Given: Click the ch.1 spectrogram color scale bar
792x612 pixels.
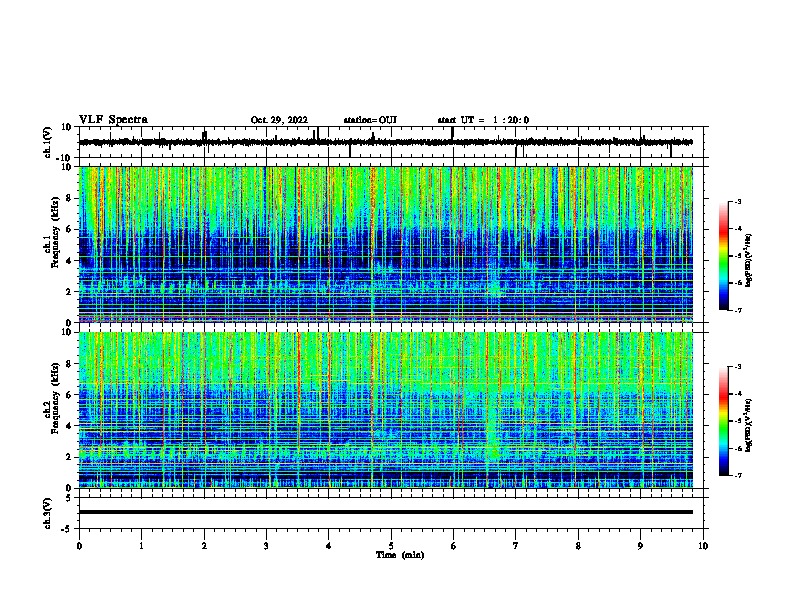Looking at the screenshot, I should 724,256.
